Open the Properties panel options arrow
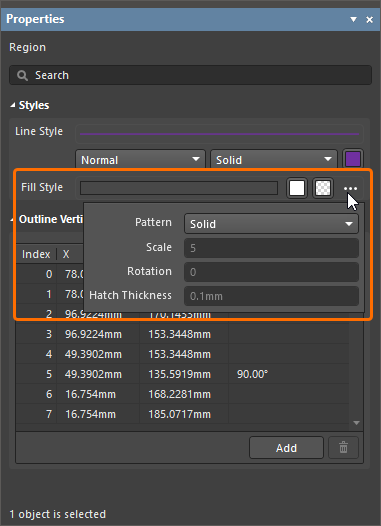 click(x=353, y=19)
